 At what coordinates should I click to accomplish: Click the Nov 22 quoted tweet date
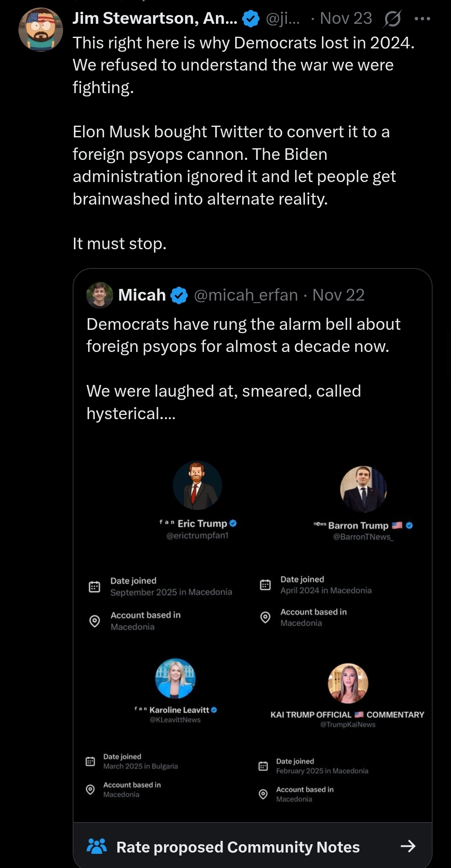click(x=338, y=295)
